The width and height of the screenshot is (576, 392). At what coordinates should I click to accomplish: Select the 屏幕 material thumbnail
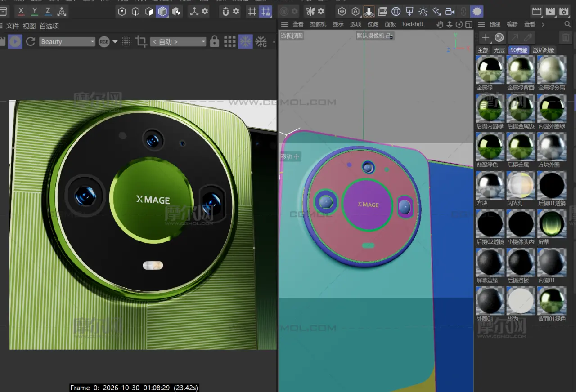pyautogui.click(x=552, y=224)
